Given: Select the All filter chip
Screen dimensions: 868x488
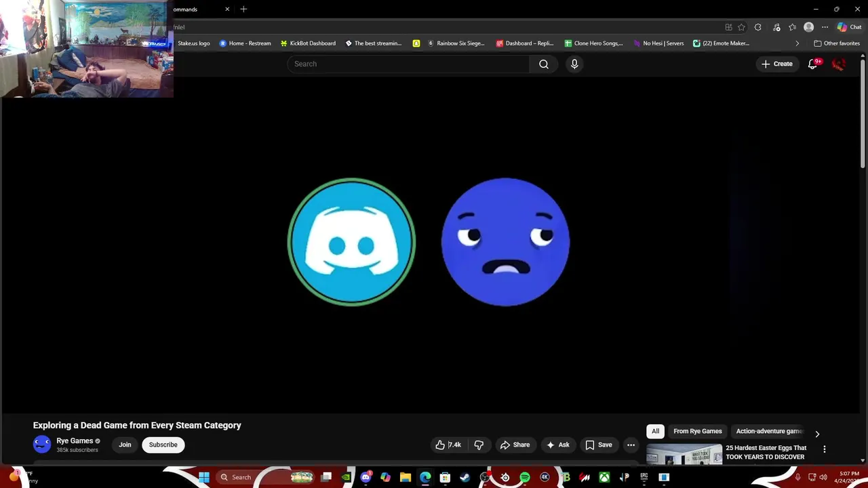Looking at the screenshot, I should [x=655, y=431].
